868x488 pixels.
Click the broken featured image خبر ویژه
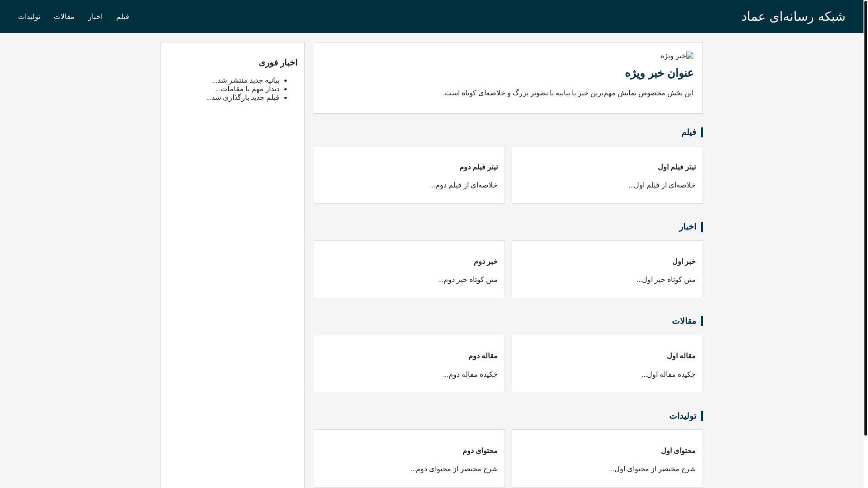(677, 56)
